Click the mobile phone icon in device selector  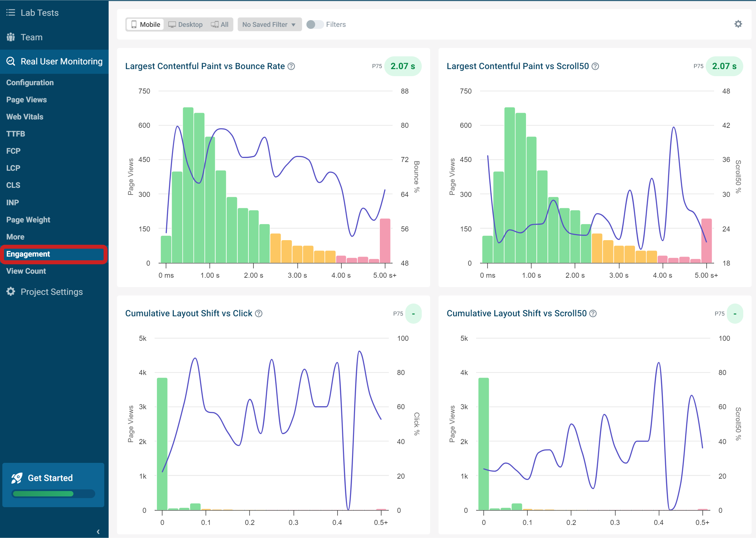tap(134, 24)
